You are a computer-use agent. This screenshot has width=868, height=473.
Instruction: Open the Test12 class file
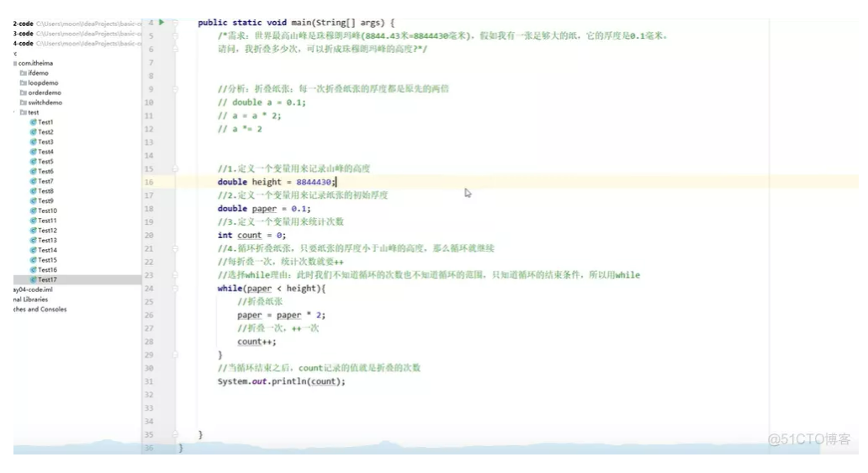(x=47, y=231)
